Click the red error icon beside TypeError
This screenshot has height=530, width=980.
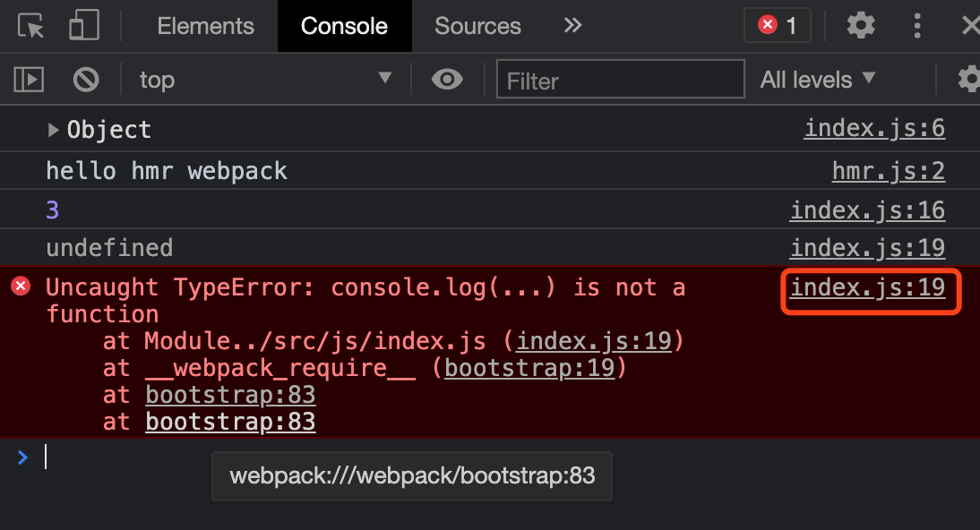pos(21,286)
